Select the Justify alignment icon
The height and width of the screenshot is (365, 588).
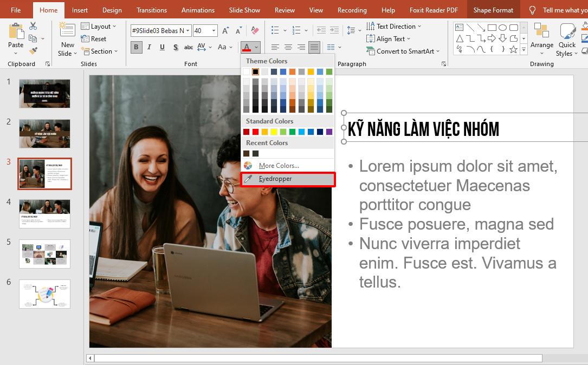pyautogui.click(x=314, y=47)
